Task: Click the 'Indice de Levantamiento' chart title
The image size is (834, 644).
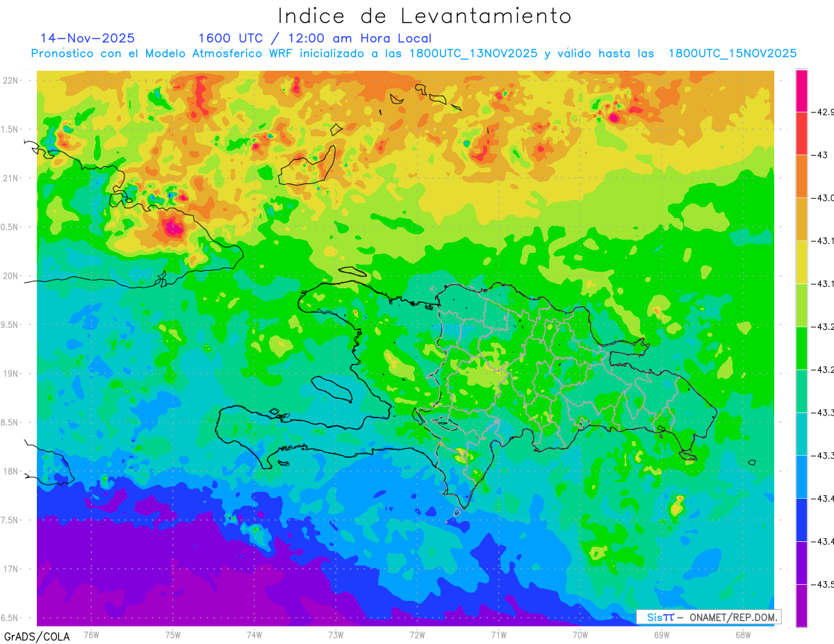Action: 425,16
